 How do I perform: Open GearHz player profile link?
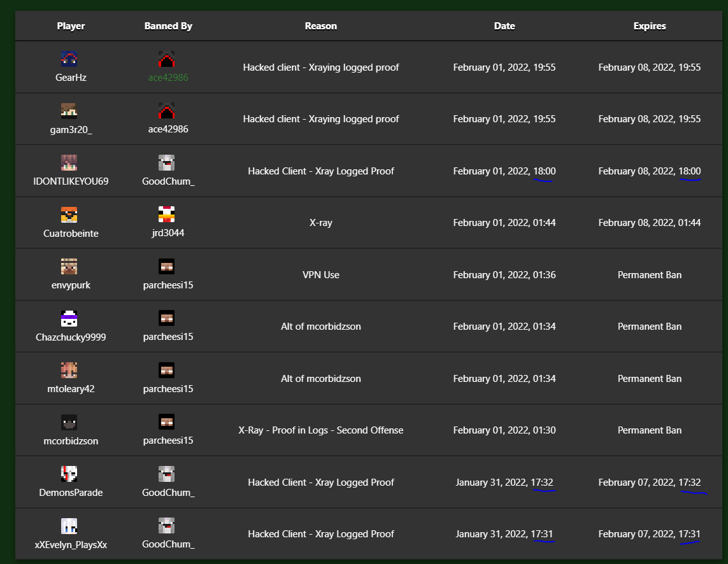click(71, 78)
